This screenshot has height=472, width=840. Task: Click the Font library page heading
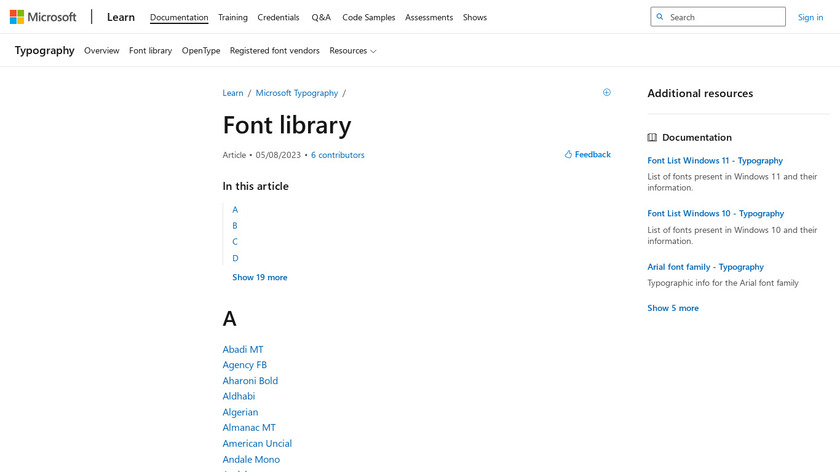(x=287, y=125)
